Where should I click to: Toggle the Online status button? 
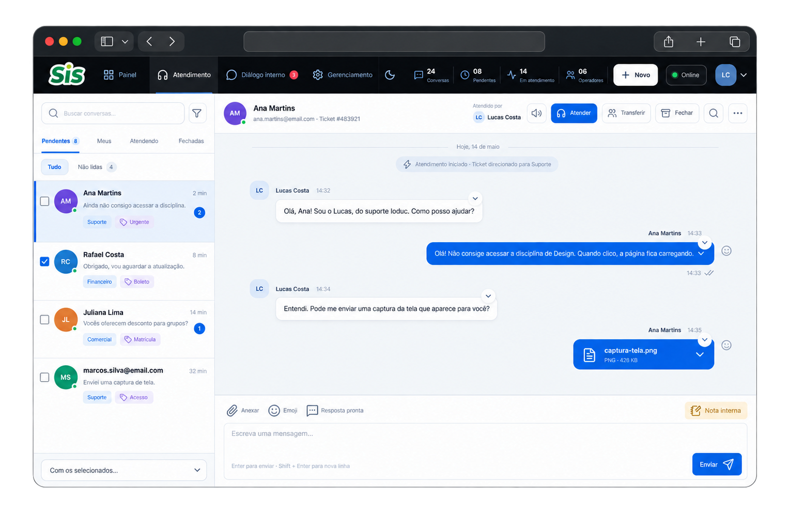(686, 75)
